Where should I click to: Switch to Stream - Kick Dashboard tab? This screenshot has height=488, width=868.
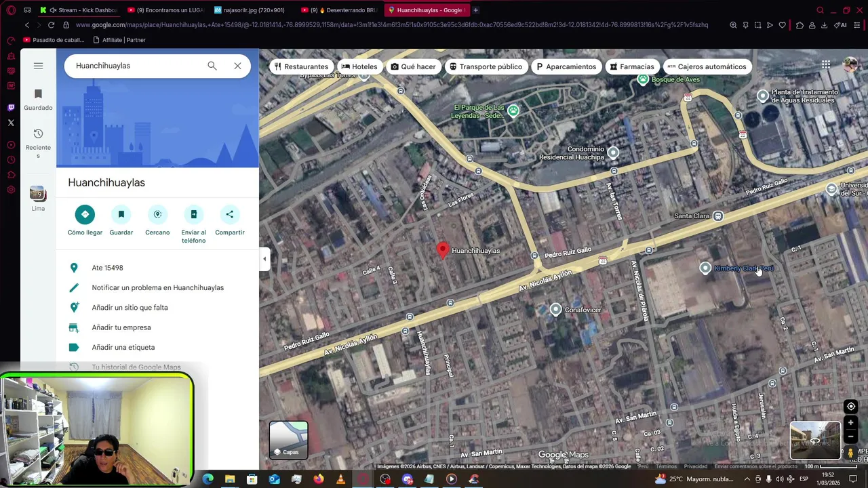click(78, 10)
